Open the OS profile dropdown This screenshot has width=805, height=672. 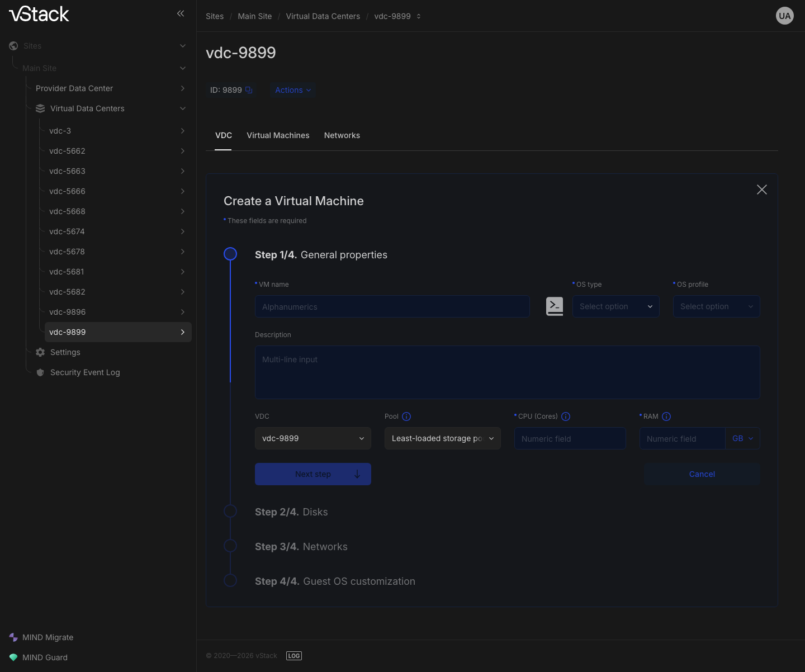[717, 306]
